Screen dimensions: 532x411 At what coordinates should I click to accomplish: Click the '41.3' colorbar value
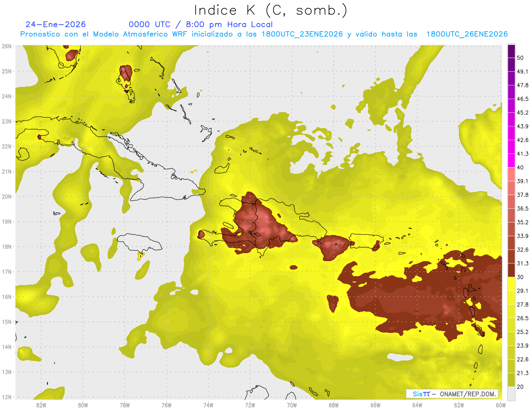tap(523, 154)
